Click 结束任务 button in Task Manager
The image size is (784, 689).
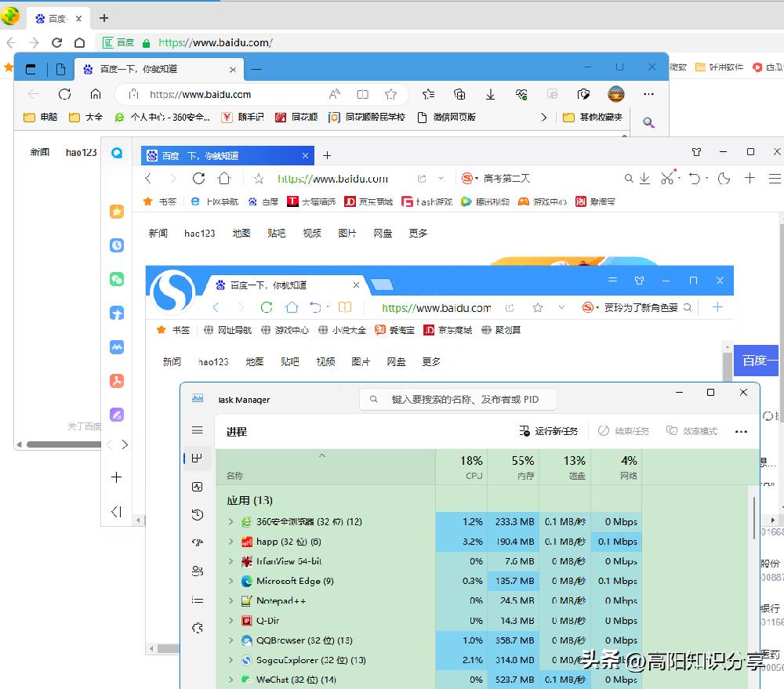point(623,431)
